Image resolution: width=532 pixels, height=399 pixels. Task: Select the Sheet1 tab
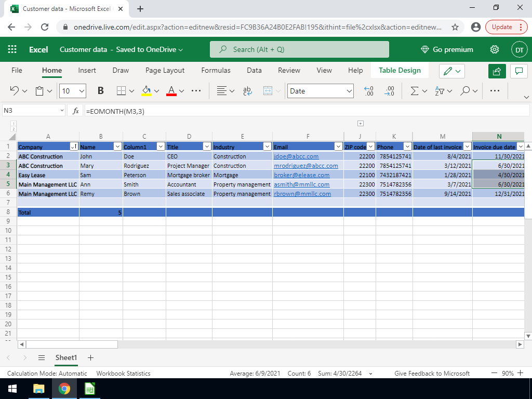coord(66,357)
